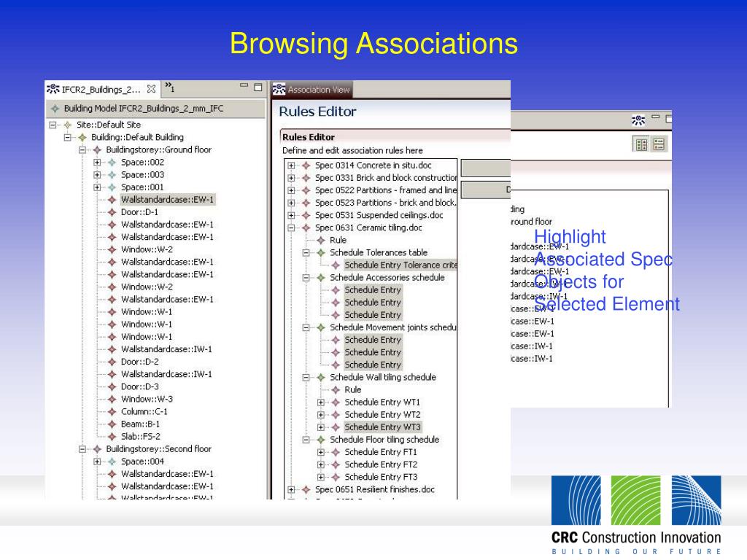Switch to the Association View tab
This screenshot has width=747, height=560.
312,89
